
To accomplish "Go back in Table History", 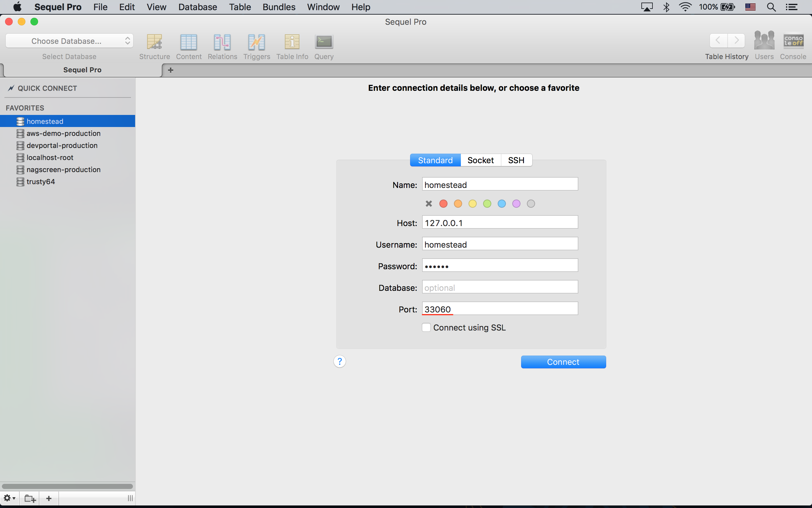I will tap(718, 41).
